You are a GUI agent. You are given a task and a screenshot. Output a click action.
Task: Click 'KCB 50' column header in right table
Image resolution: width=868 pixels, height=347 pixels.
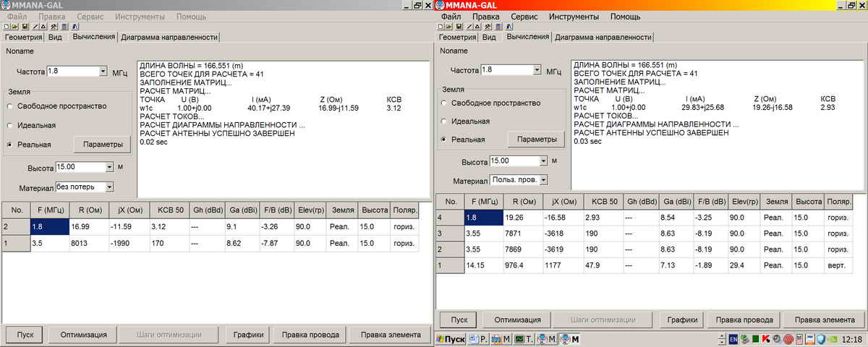click(x=600, y=202)
